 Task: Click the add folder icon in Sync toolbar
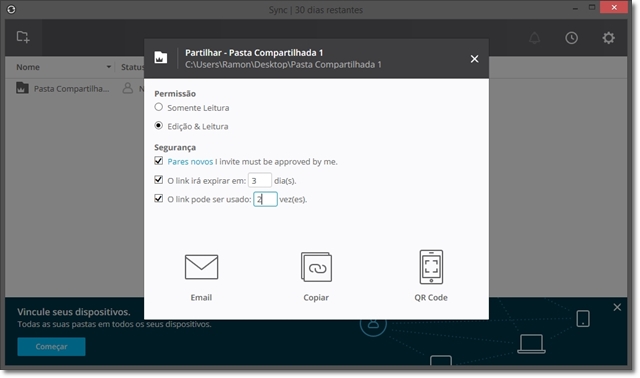(x=23, y=37)
